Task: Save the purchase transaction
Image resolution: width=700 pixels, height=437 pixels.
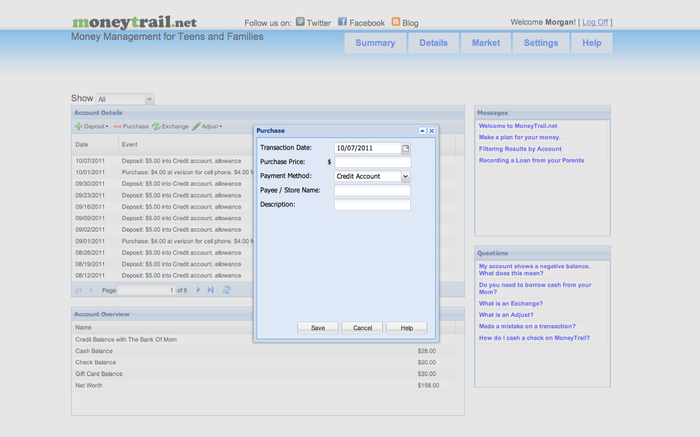Action: tap(318, 328)
